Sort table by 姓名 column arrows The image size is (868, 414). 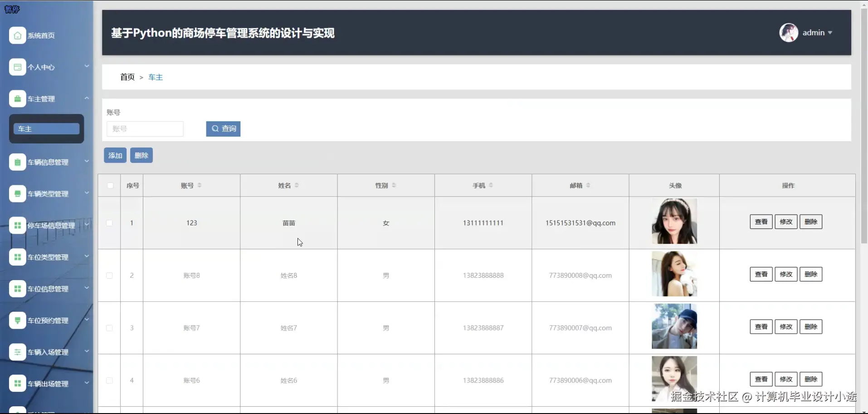click(x=297, y=185)
